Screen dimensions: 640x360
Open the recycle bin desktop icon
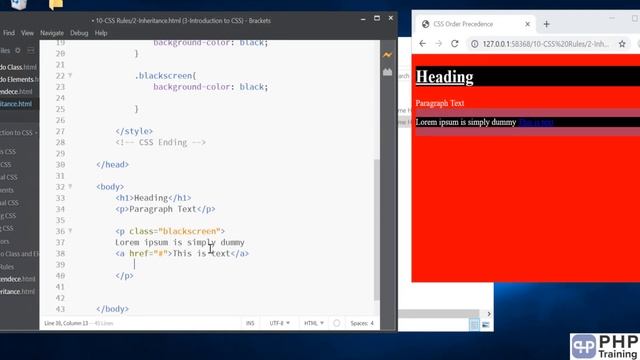(x=19, y=4)
